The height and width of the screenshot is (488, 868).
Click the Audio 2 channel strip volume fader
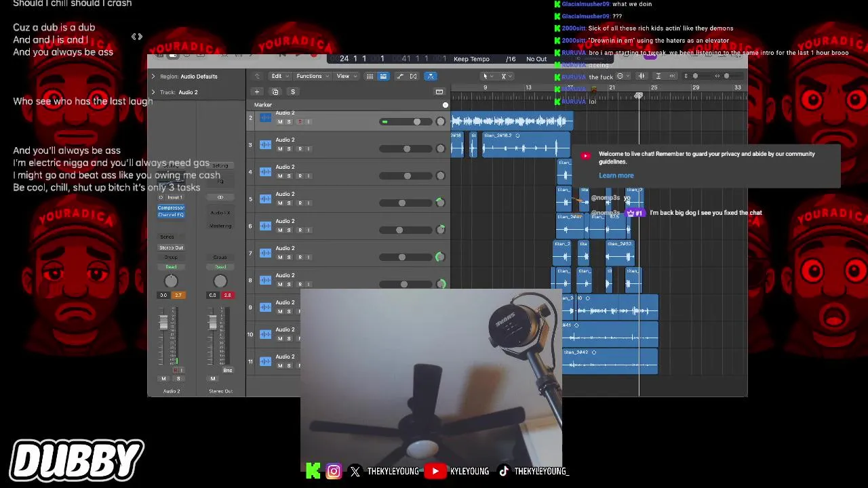click(x=163, y=323)
